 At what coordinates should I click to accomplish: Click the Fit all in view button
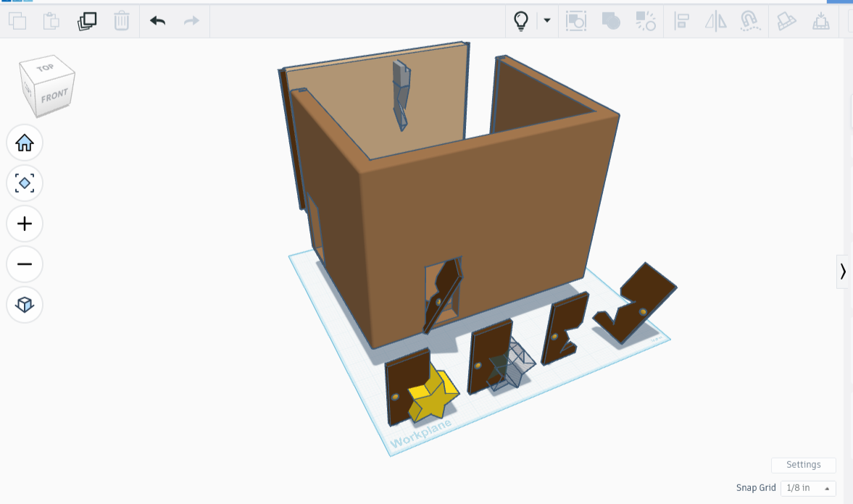click(25, 183)
